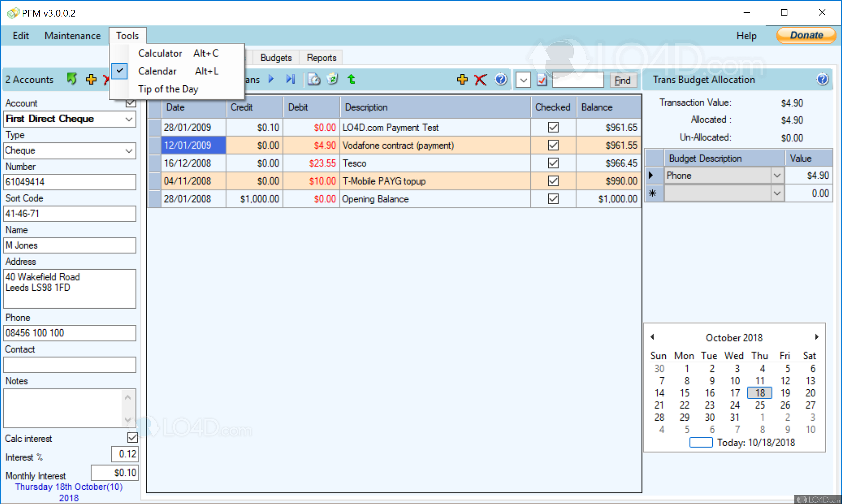
Task: Disable the Calc interest checkbox
Action: (x=132, y=438)
